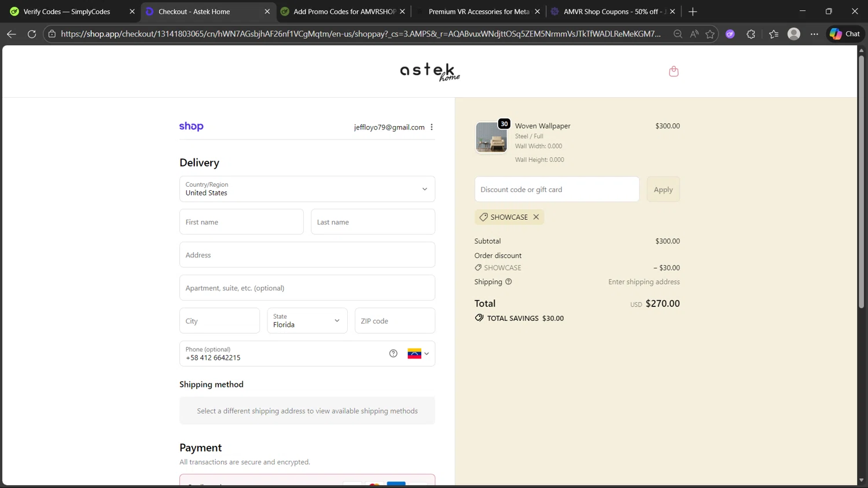Open the shopping bag cart icon
Screen dimensions: 868x488
pyautogui.click(x=674, y=71)
